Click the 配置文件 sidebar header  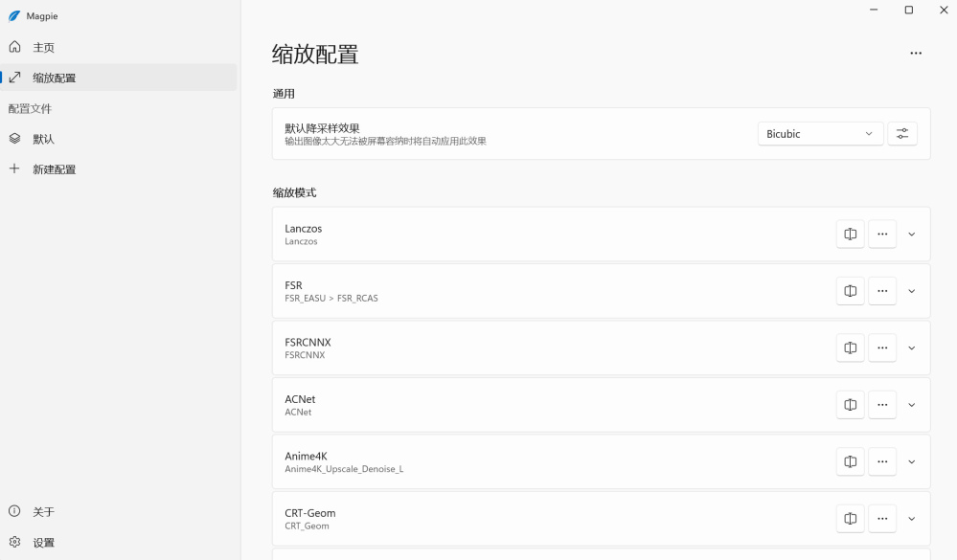click(30, 108)
